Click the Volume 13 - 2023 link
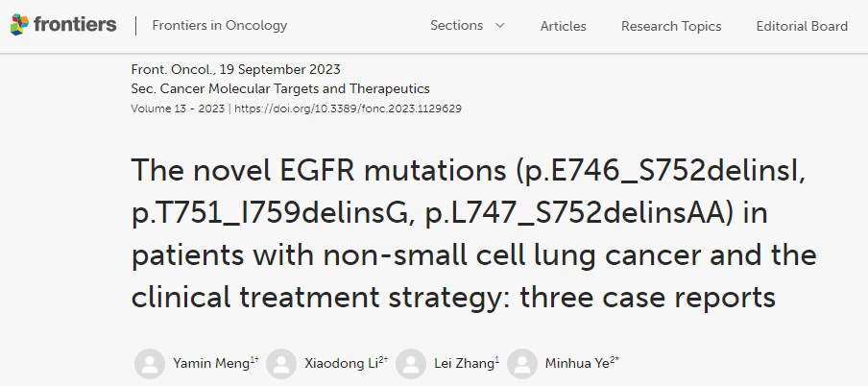Viewport: 868px width, 386px height. [x=178, y=109]
